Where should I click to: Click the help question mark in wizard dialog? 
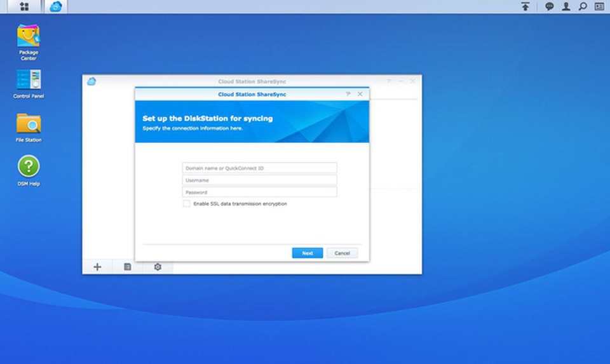(348, 94)
